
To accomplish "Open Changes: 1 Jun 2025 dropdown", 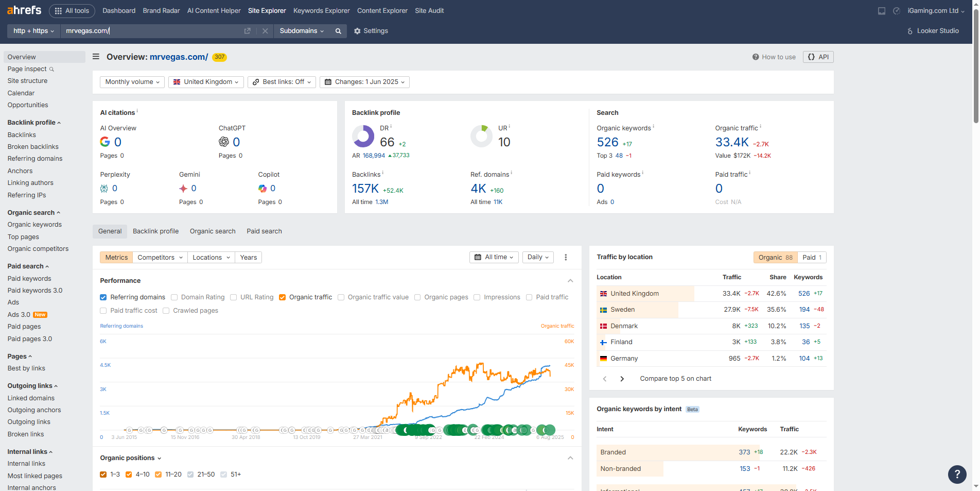I will coord(364,82).
